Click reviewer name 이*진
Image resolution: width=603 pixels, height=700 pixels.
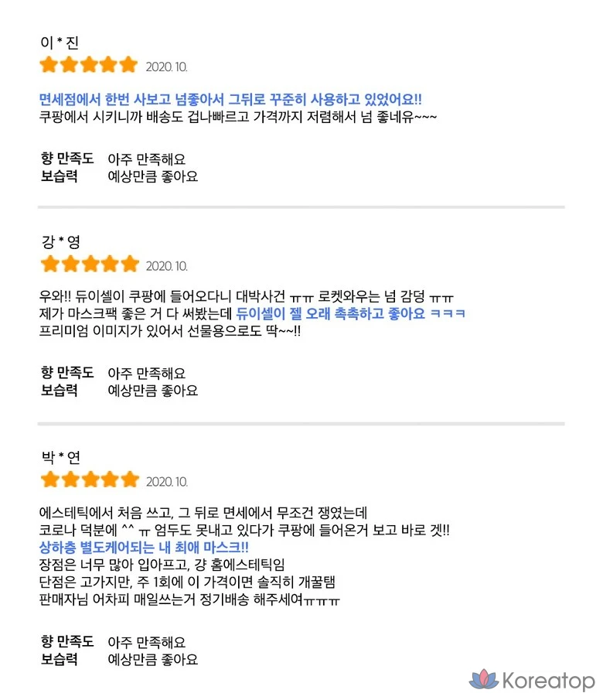[59, 43]
